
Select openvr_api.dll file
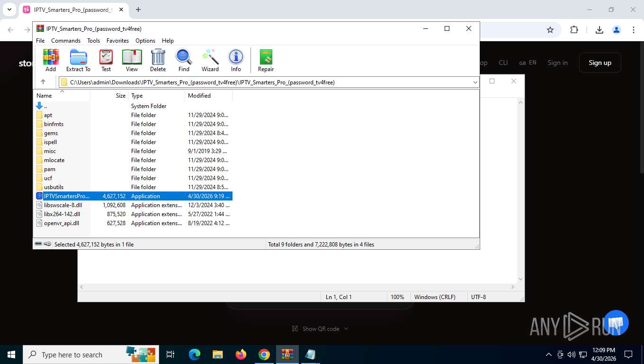click(x=134, y=223)
